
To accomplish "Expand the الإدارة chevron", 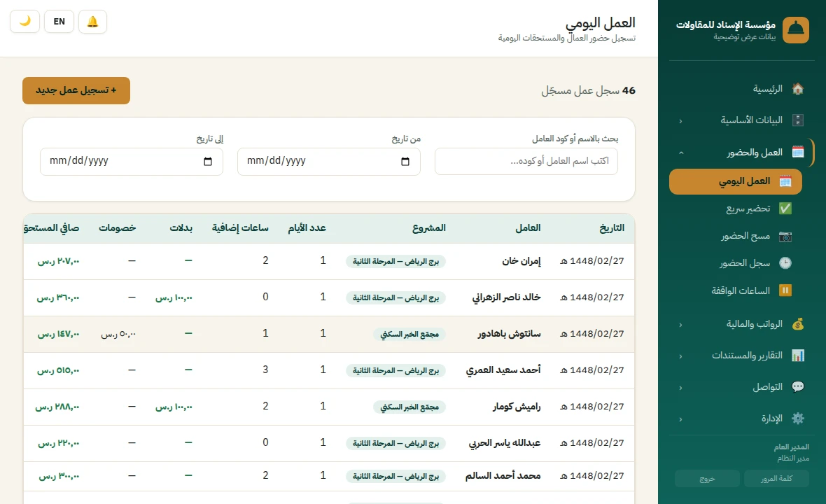I will pos(680,419).
